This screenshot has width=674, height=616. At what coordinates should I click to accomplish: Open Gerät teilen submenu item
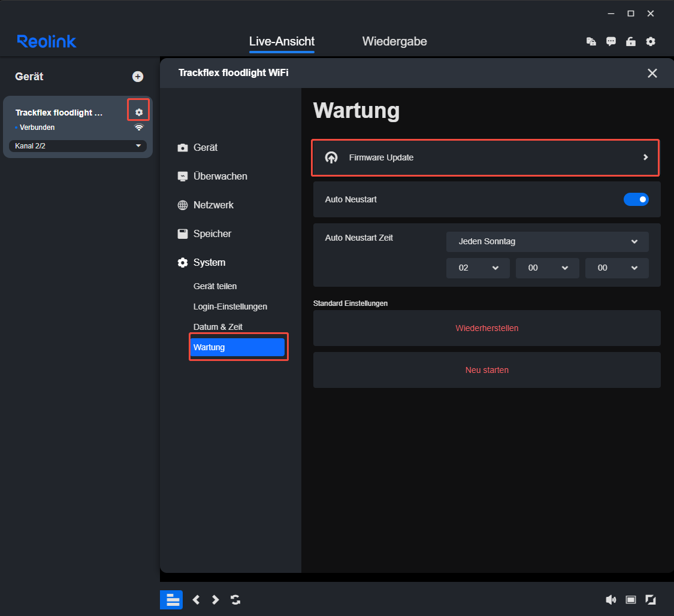pyautogui.click(x=215, y=287)
